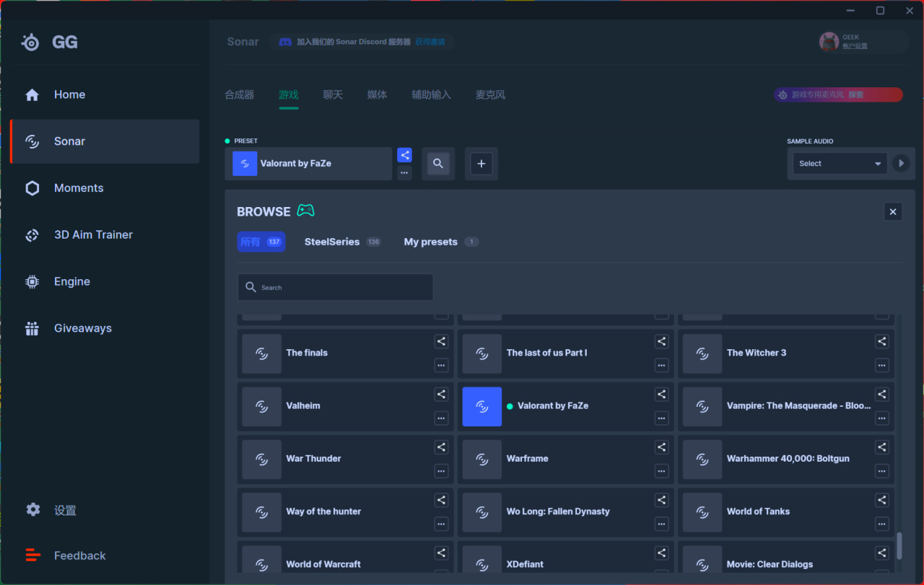Select The finals preset thumbnail
The height and width of the screenshot is (585, 924).
click(262, 353)
